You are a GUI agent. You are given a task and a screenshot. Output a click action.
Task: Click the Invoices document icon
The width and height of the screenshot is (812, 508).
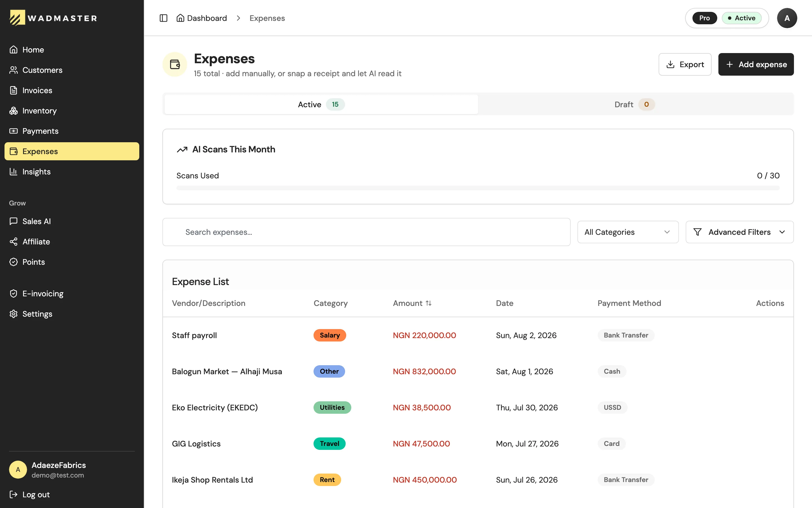pyautogui.click(x=14, y=90)
